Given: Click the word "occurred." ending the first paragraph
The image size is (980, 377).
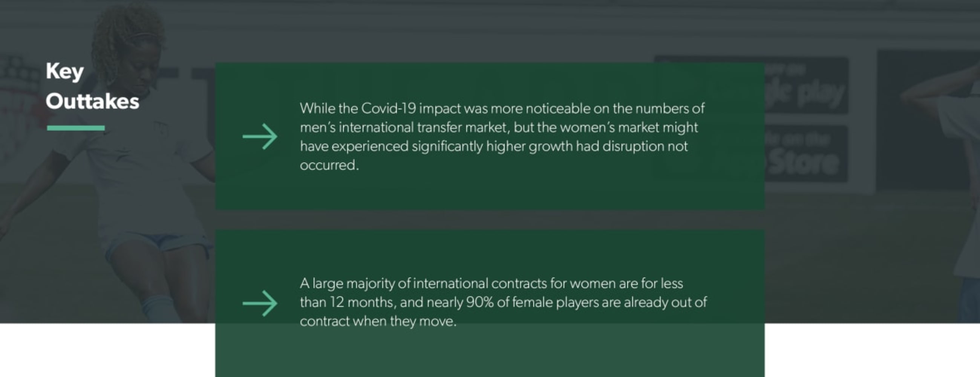Looking at the screenshot, I should pyautogui.click(x=329, y=165).
